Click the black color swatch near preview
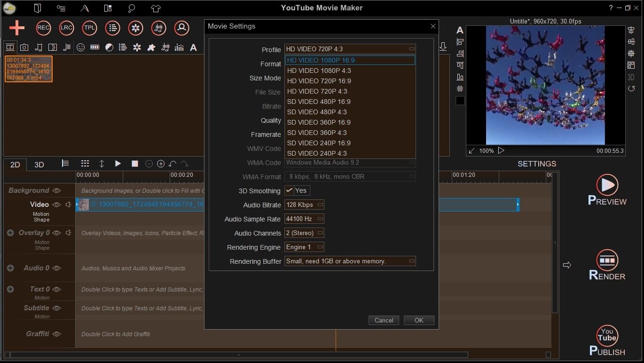This screenshot has width=644, height=363. [x=460, y=100]
